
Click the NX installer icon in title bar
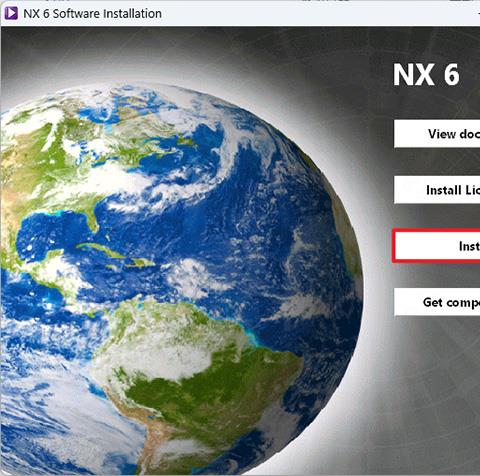pos(11,13)
